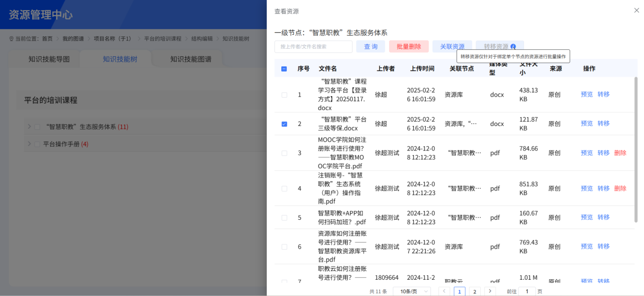Click the 查询 search button

pos(371,46)
